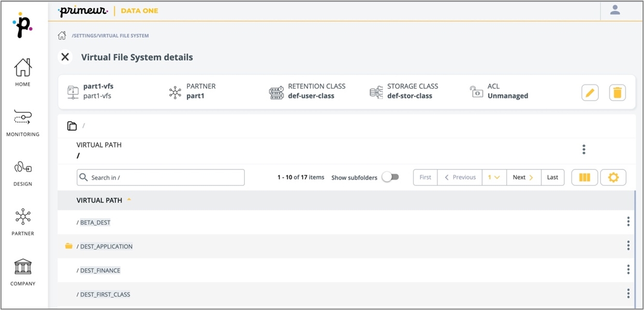Close Virtual File System details

click(65, 57)
